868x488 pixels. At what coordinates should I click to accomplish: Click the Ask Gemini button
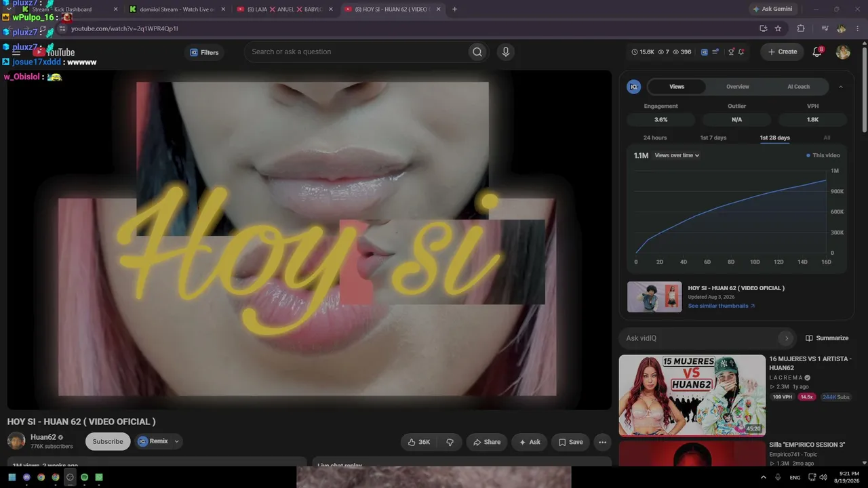tap(772, 9)
